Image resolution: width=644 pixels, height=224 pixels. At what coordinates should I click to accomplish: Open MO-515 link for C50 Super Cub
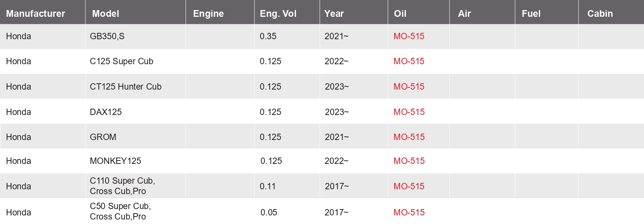pos(409,212)
